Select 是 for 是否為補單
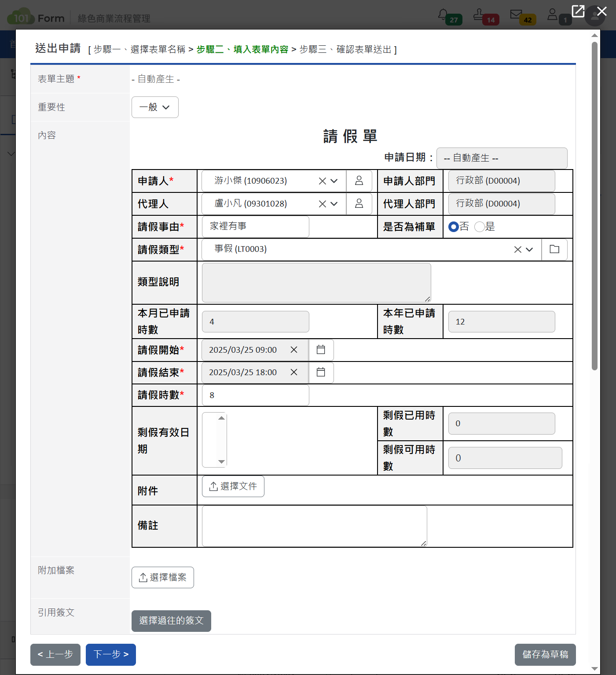616x675 pixels. click(480, 226)
